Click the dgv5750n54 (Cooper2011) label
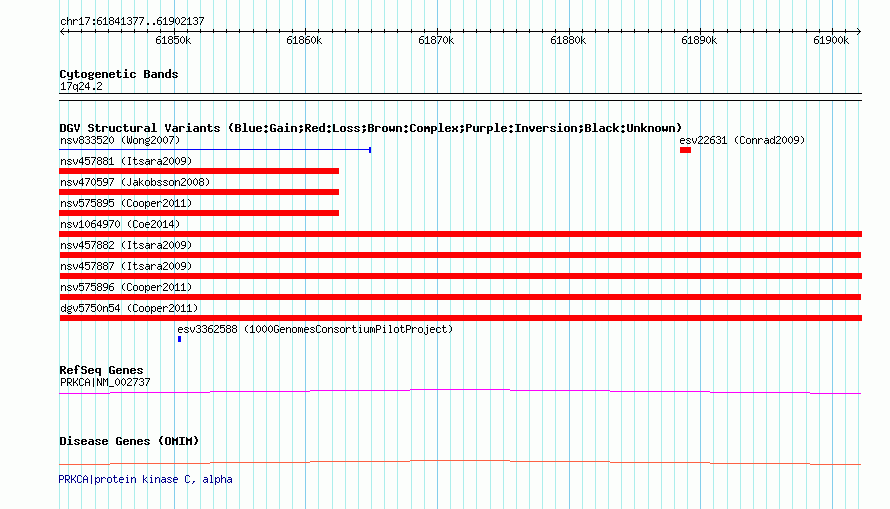This screenshot has height=509, width=890. (x=129, y=308)
